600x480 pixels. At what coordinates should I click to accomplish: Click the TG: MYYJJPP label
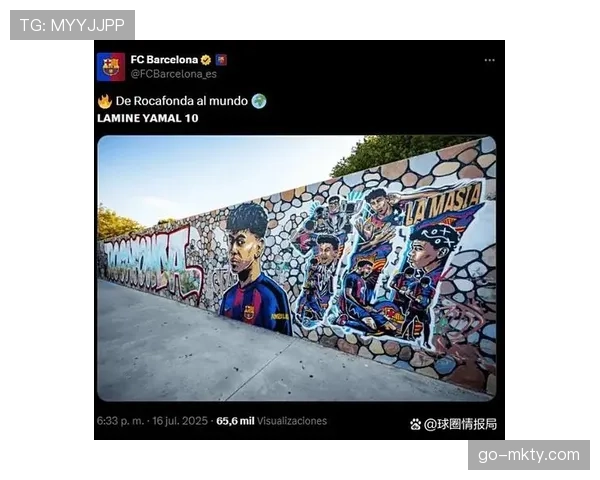[x=72, y=25]
